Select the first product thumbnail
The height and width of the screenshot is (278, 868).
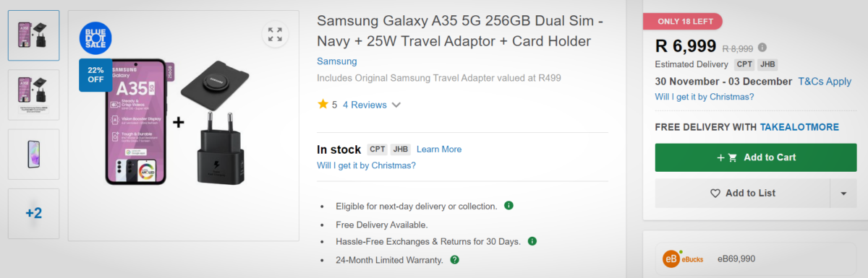33,35
